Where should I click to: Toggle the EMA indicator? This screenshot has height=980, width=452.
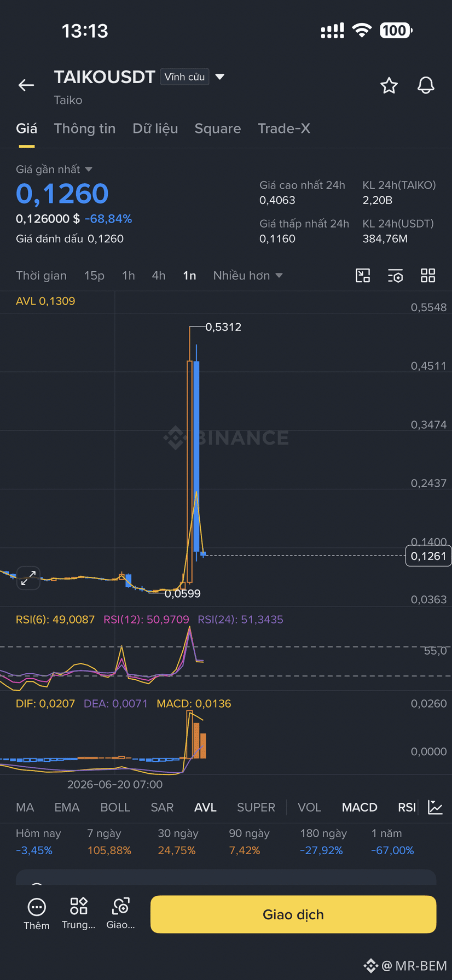67,807
